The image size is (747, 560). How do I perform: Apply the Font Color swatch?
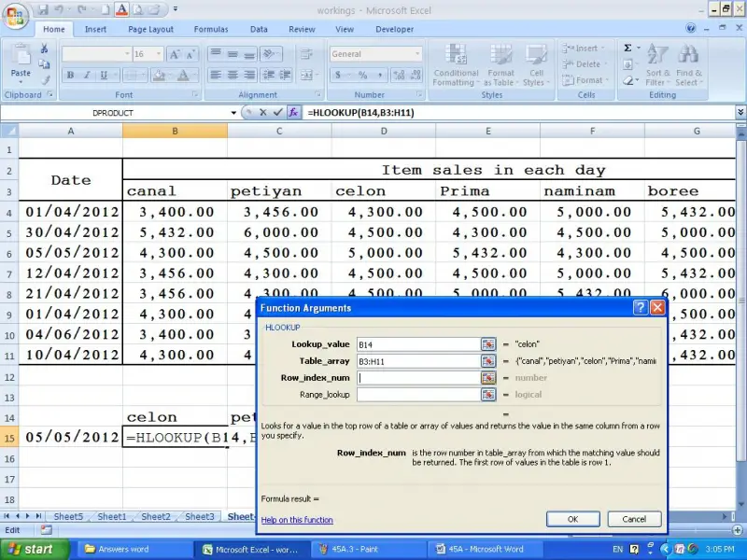[x=183, y=76]
